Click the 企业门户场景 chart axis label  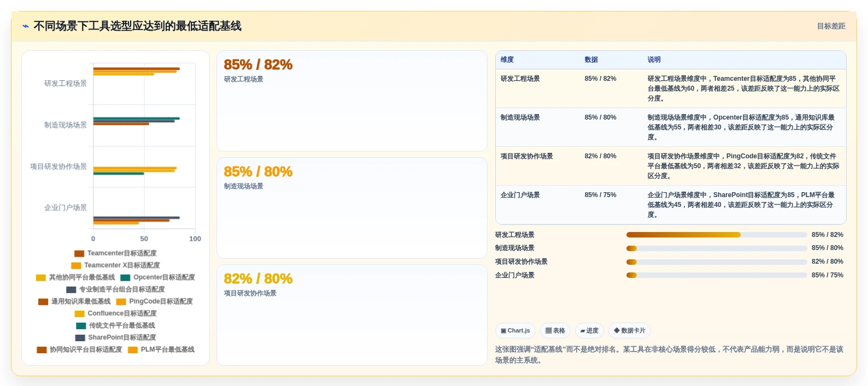click(66, 207)
